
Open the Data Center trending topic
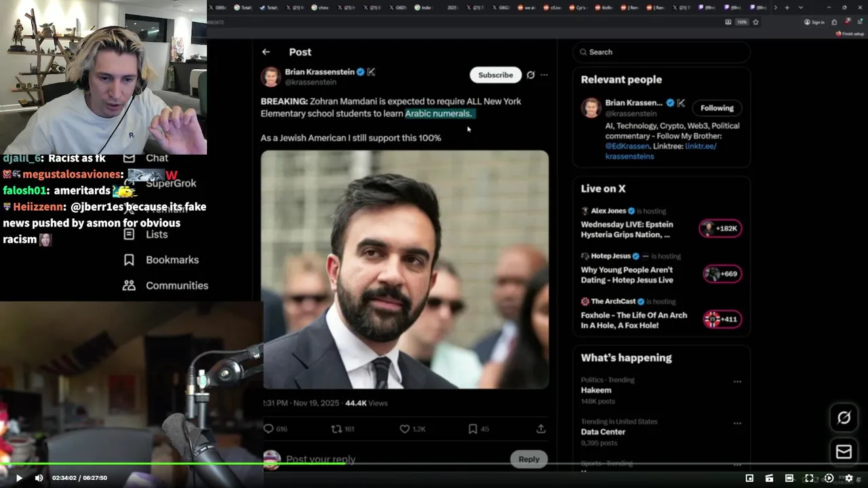(603, 432)
